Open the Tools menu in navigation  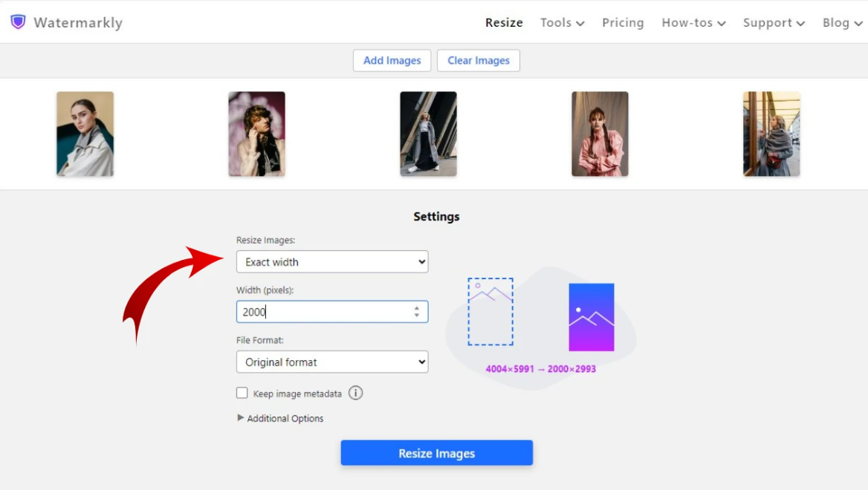(562, 23)
